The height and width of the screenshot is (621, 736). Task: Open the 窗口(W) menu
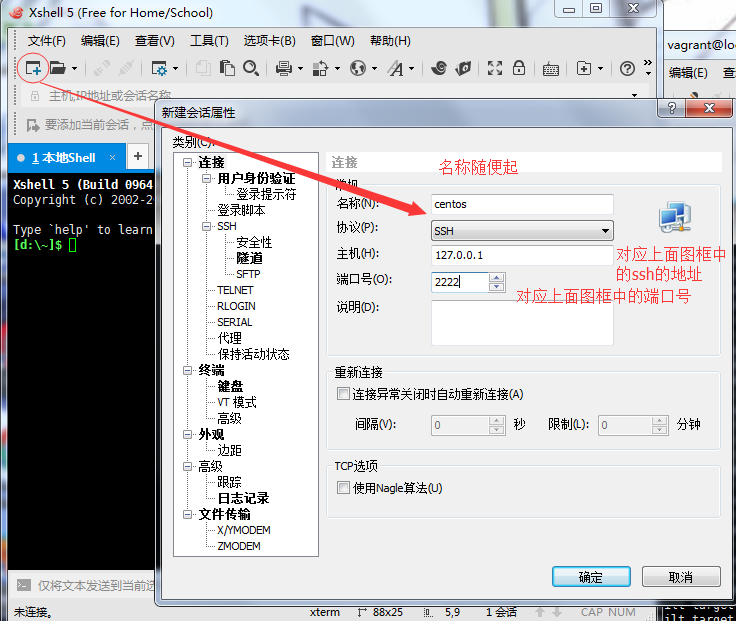(x=332, y=41)
